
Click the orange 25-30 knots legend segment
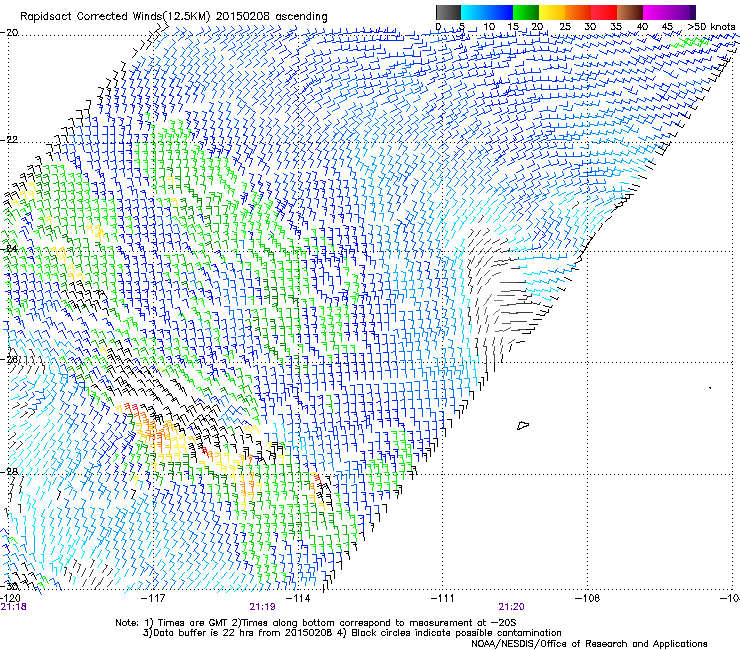pyautogui.click(x=578, y=12)
